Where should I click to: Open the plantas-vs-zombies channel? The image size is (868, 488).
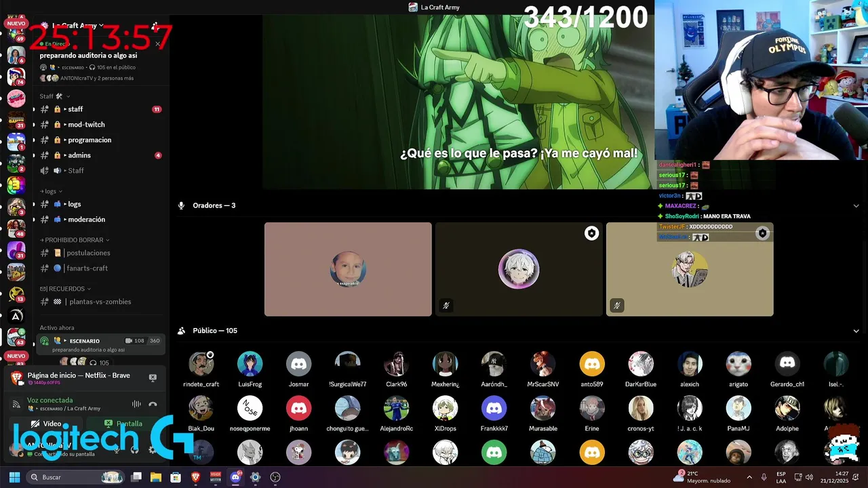tap(100, 302)
